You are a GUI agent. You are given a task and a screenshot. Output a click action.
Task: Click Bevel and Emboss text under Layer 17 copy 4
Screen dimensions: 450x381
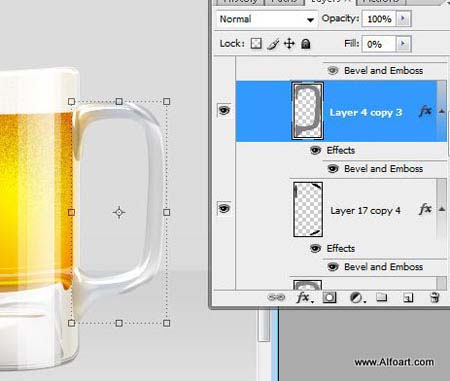(383, 267)
